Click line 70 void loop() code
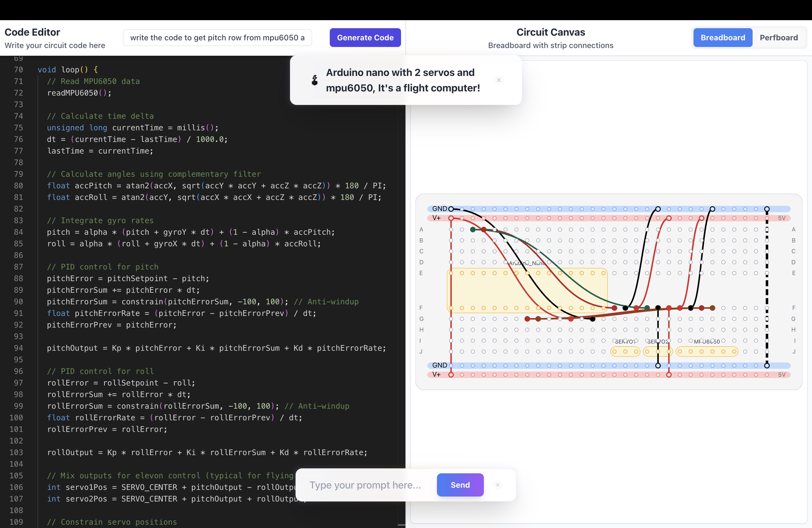Screen dimensions: 812x528 click(x=68, y=70)
